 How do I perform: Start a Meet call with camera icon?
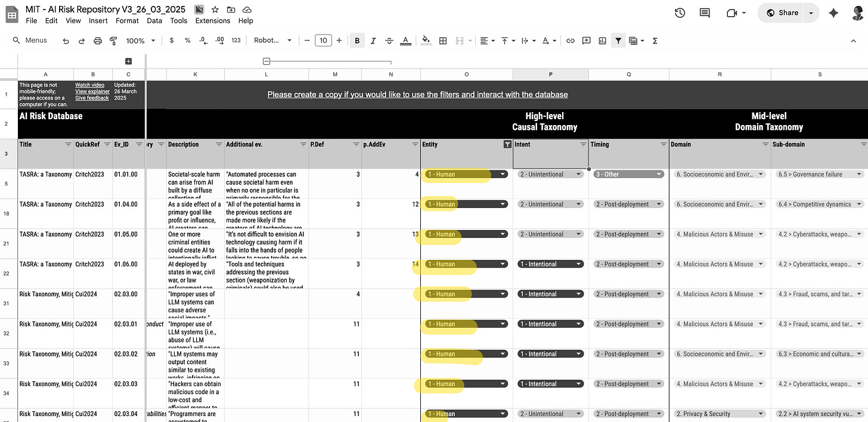pos(732,13)
